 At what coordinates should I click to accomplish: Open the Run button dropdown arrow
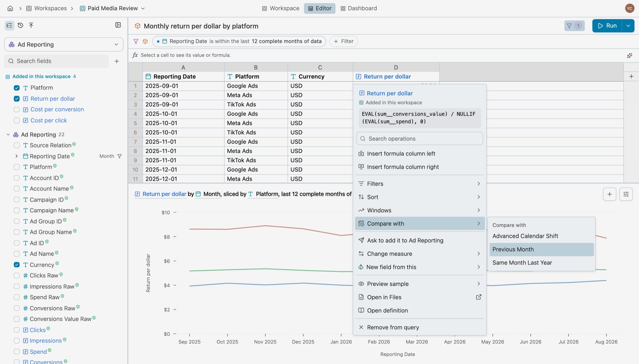tap(628, 26)
